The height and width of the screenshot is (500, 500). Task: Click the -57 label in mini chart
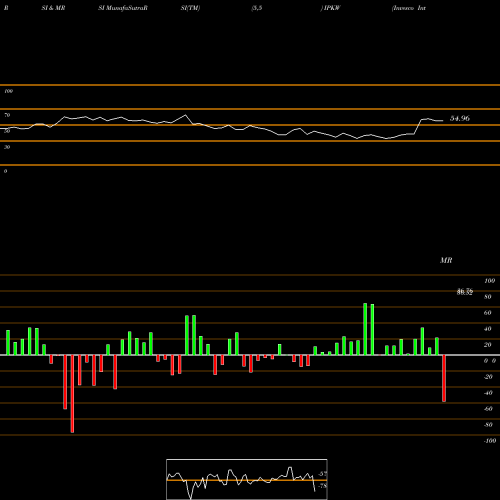pos(323,474)
